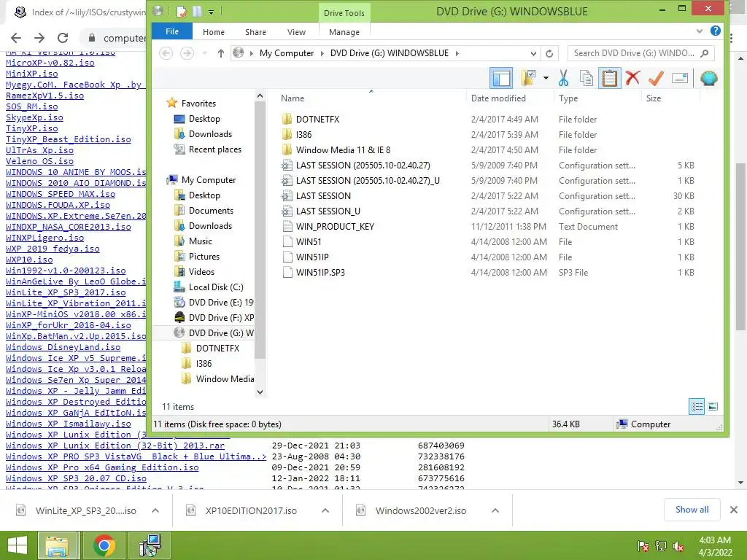Select the I386 folder in file list
The image size is (747, 560).
click(x=303, y=135)
